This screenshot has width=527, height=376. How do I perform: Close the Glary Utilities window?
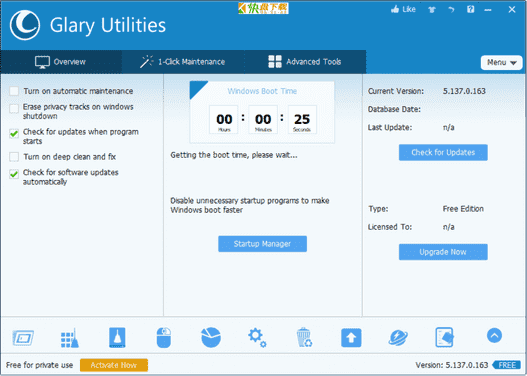tap(512, 9)
